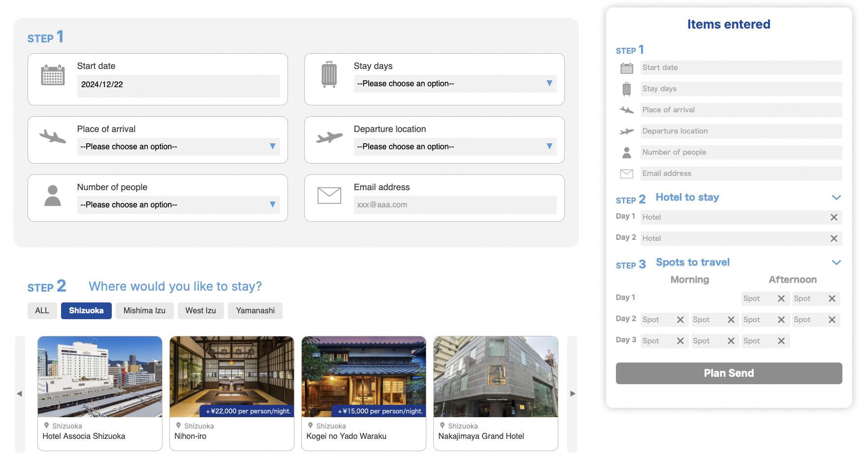Switch to the Mishima Izu tab
Image resolution: width=868 pixels, height=463 pixels.
point(144,311)
